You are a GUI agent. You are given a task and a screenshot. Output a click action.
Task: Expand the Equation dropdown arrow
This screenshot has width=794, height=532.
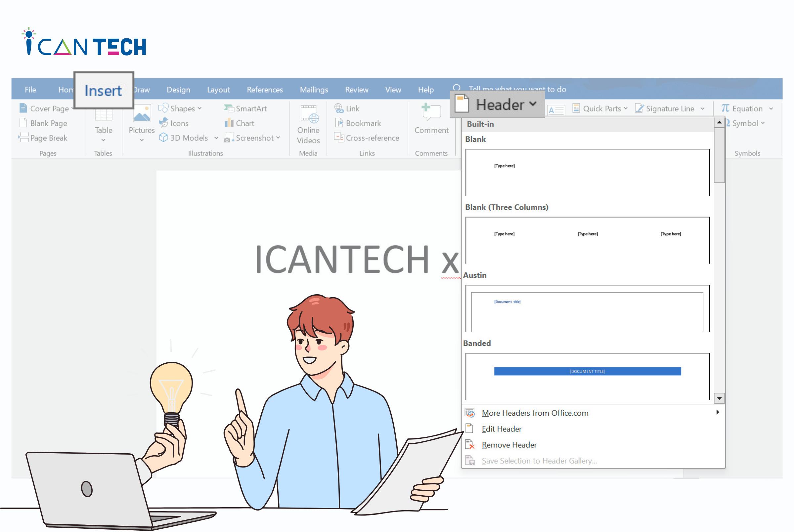[x=771, y=108]
